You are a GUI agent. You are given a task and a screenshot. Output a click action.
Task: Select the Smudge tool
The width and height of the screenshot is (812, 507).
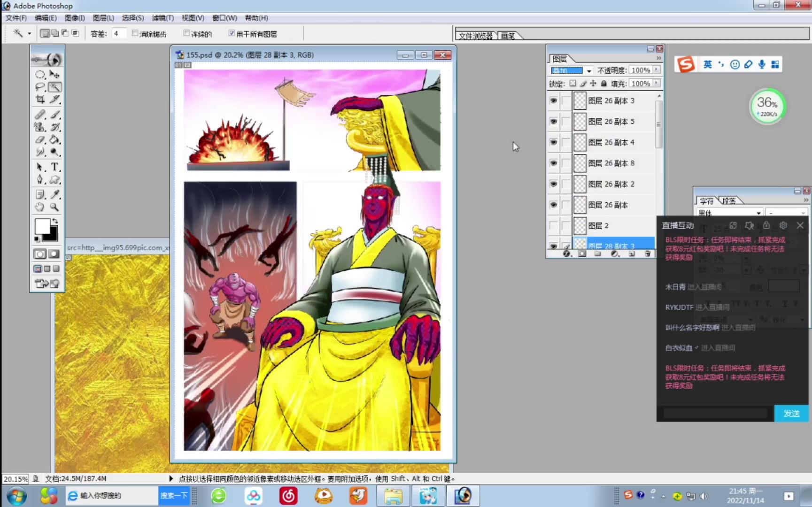pyautogui.click(x=40, y=152)
